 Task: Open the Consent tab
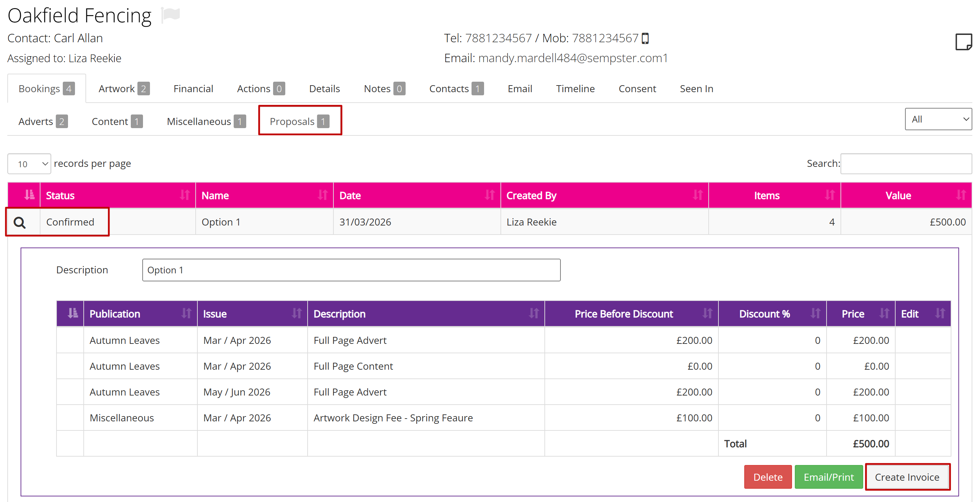click(x=637, y=89)
